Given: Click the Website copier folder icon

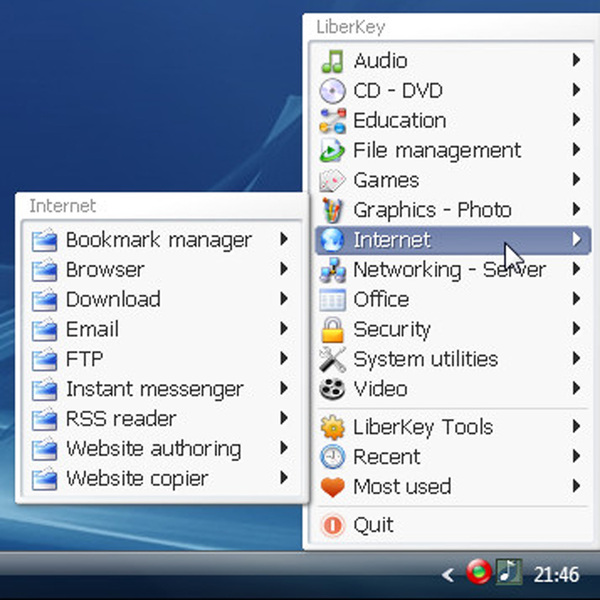Looking at the screenshot, I should [44, 479].
